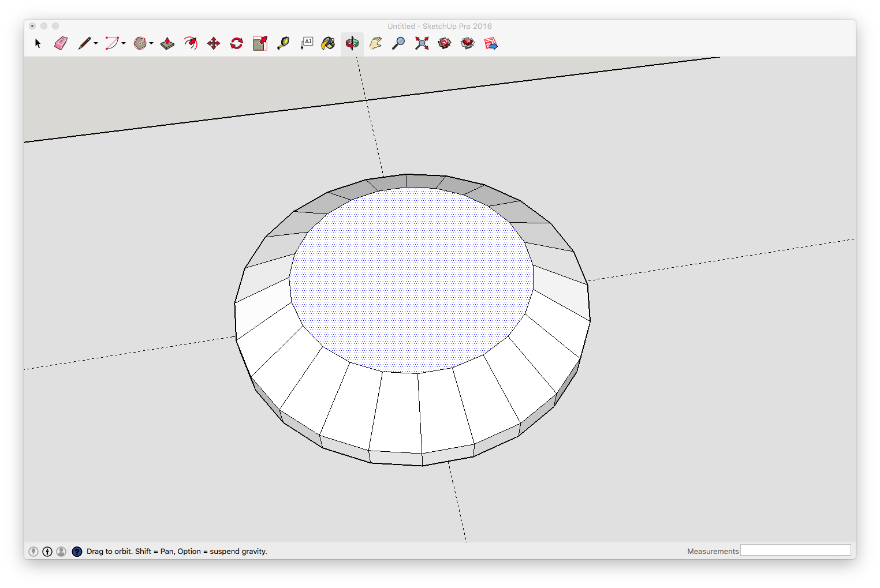Image resolution: width=880 pixels, height=588 pixels.
Task: Click the dotted selected top face
Action: click(x=411, y=280)
